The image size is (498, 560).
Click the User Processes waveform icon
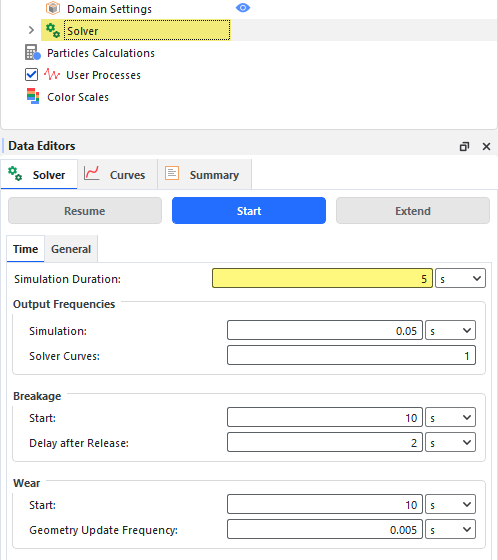(52, 75)
